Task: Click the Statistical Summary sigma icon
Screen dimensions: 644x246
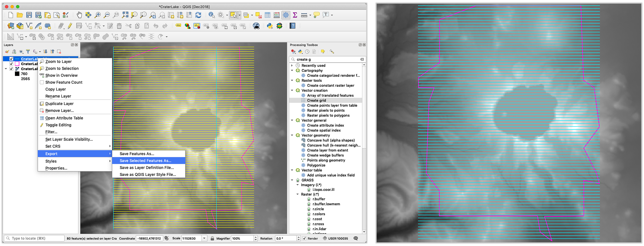Action: (x=295, y=15)
